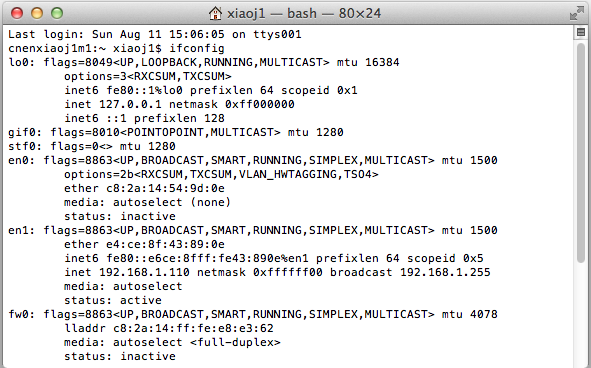Zoom the window with green button
This screenshot has width=591, height=368.
(x=57, y=13)
